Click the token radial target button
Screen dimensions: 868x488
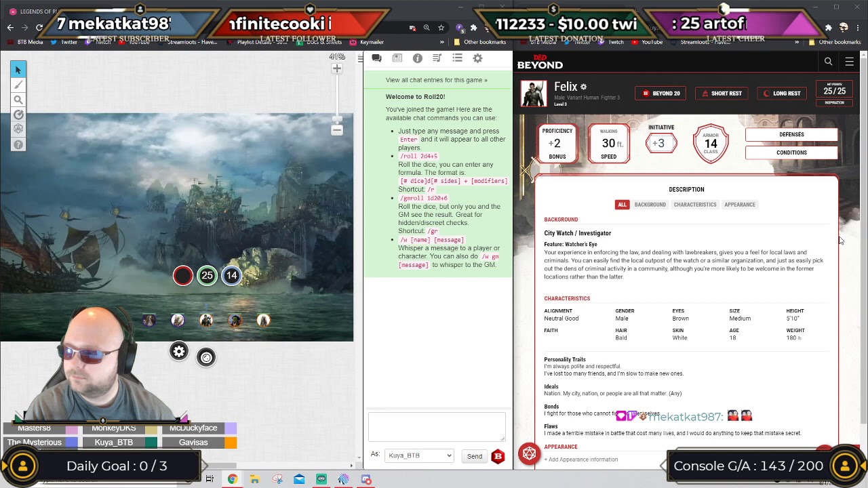pos(206,357)
